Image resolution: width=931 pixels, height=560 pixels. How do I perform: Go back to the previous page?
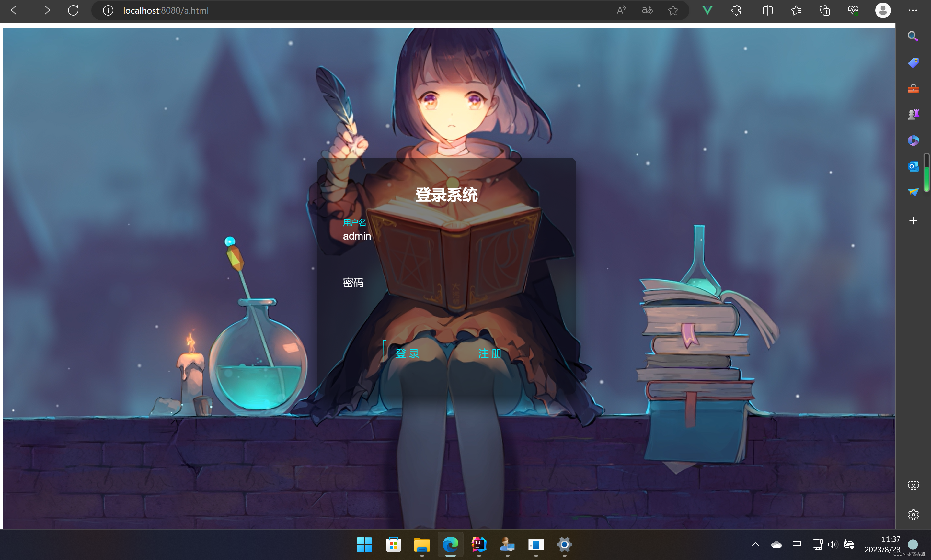(16, 10)
